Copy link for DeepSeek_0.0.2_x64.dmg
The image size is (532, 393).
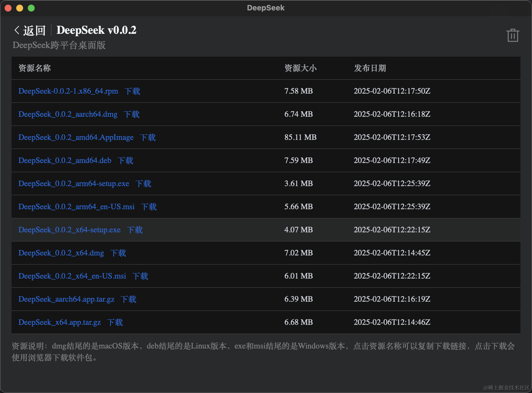pyautogui.click(x=61, y=253)
